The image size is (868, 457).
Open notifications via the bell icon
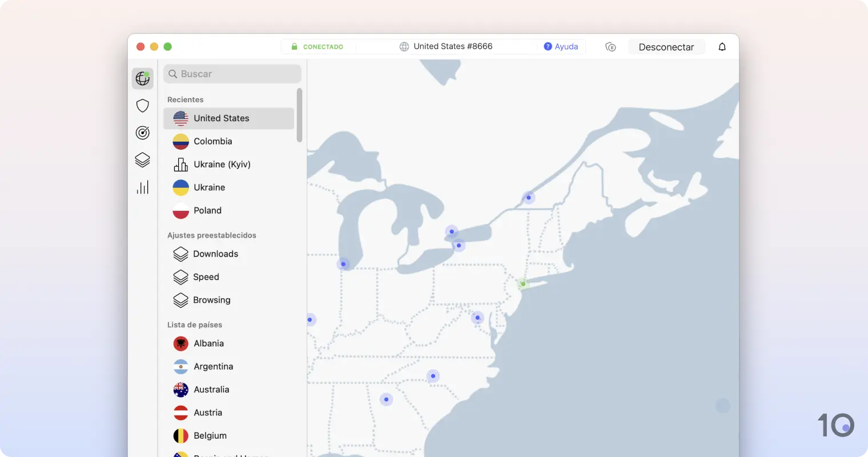[722, 47]
